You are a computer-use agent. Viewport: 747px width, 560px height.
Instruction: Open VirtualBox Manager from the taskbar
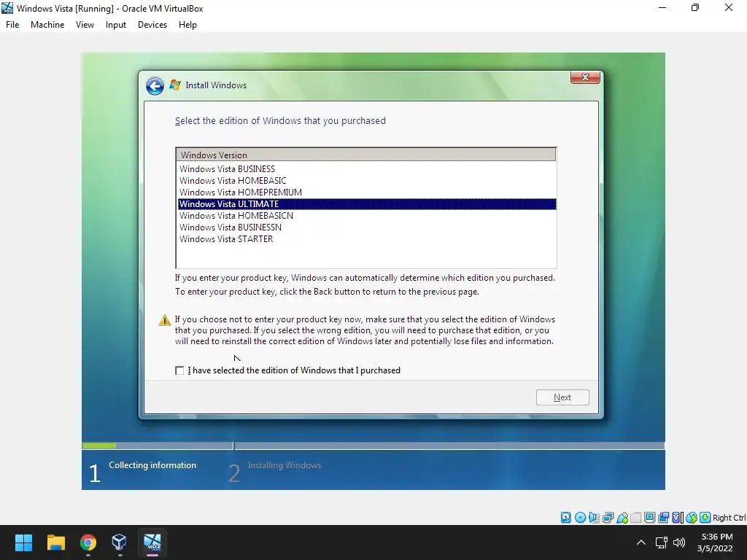click(120, 542)
